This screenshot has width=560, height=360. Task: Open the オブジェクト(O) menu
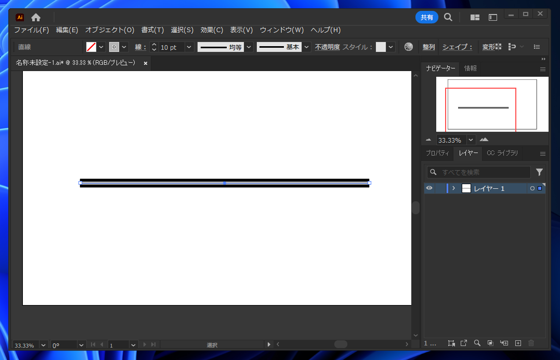tap(110, 30)
